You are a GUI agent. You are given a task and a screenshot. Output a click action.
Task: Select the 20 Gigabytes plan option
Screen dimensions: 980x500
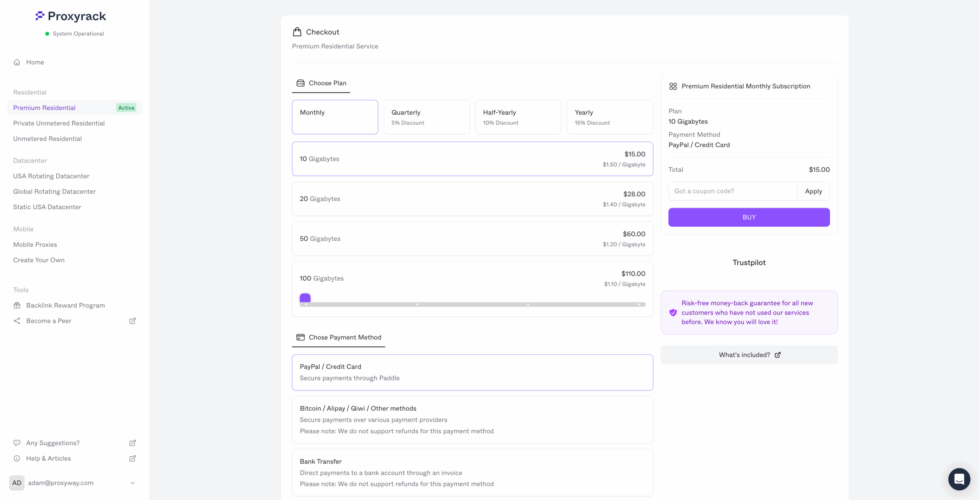472,199
